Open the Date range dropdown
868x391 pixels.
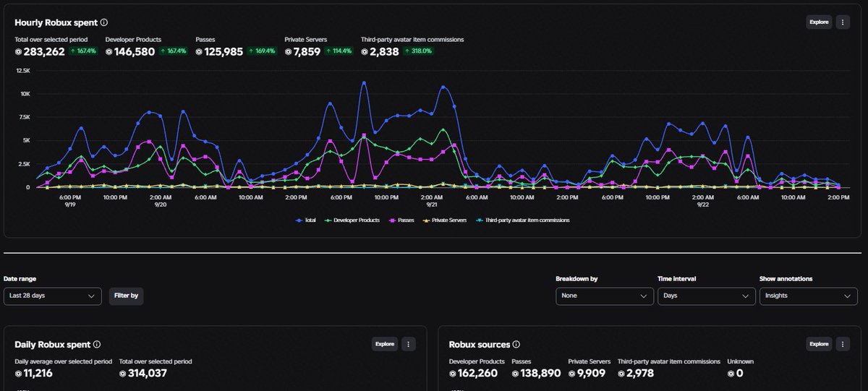point(53,296)
